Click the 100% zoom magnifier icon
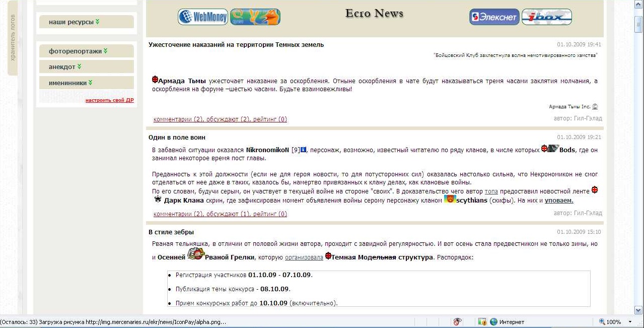This screenshot has height=328, width=644. tap(602, 321)
